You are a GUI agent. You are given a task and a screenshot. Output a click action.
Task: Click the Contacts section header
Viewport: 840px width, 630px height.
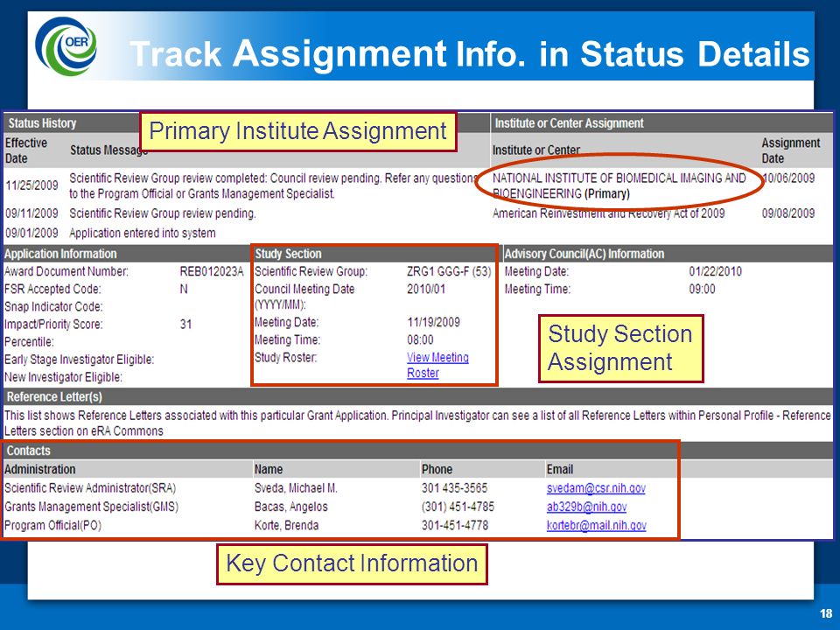click(28, 451)
